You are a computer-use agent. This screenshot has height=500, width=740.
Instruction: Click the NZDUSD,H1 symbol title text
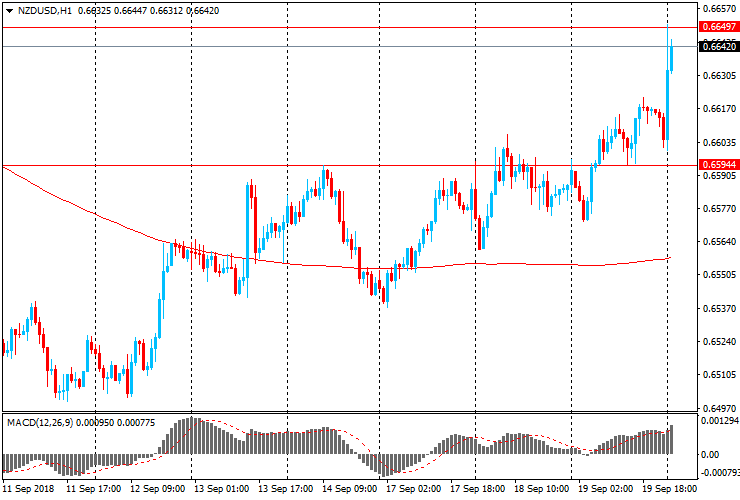pos(45,11)
